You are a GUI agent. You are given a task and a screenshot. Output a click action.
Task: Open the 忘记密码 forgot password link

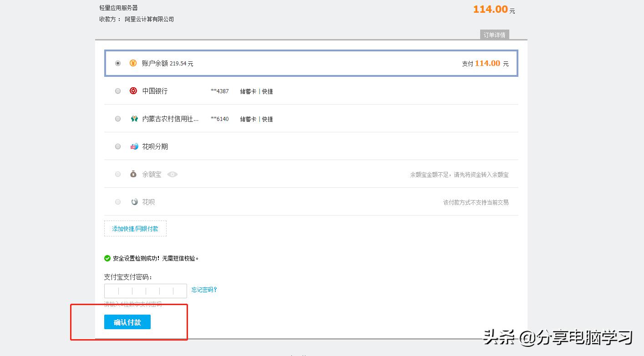tap(203, 290)
